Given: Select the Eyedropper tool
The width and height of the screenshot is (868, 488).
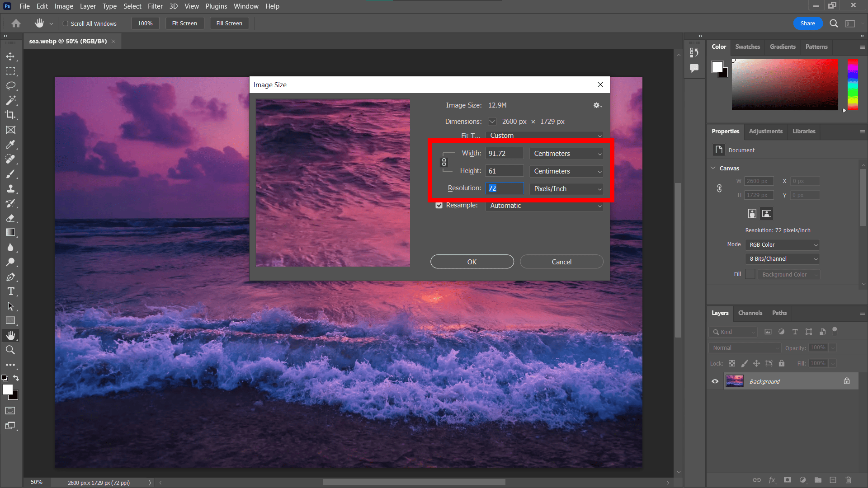Looking at the screenshot, I should point(11,145).
